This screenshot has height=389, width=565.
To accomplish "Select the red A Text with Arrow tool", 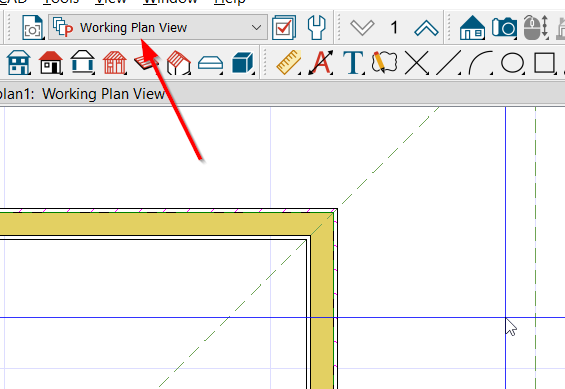I will point(321,63).
